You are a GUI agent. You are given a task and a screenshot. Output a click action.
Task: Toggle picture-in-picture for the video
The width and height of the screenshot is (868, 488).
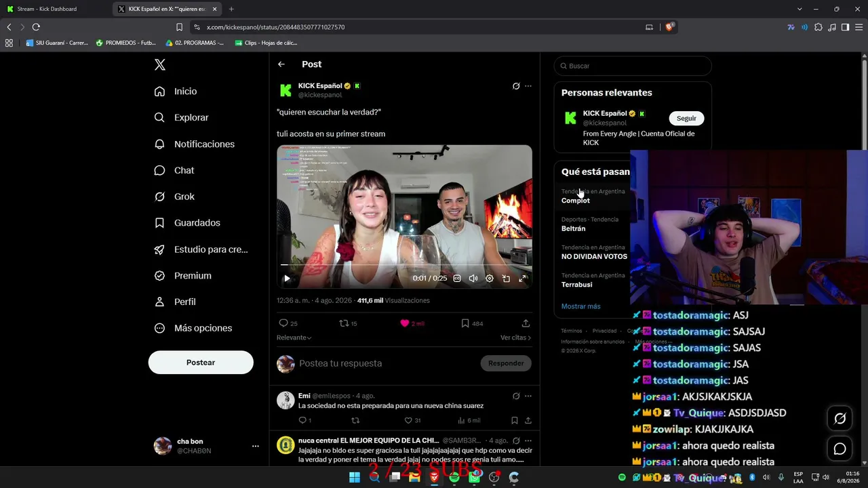506,279
